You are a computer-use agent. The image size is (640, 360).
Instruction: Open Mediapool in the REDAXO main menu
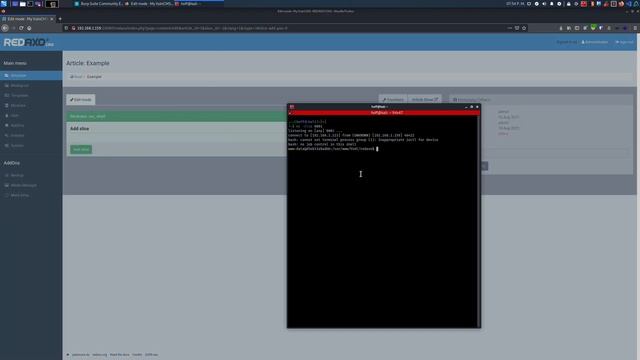[x=31, y=86]
